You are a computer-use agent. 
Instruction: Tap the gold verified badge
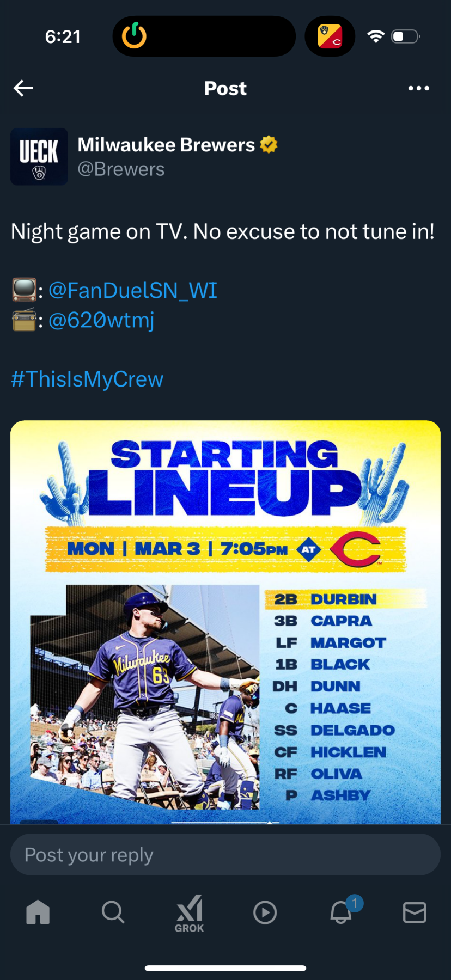pyautogui.click(x=269, y=145)
